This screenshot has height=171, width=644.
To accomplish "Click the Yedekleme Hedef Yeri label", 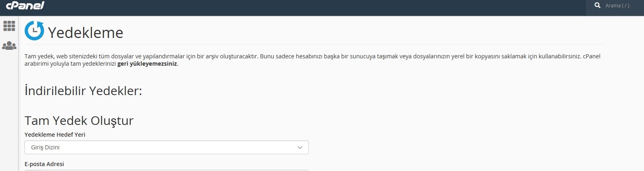I will [x=55, y=135].
